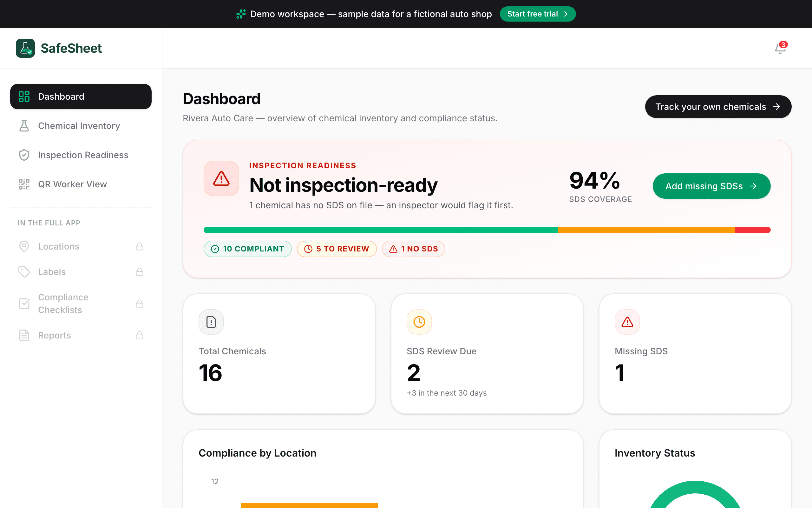812x508 pixels.
Task: Click the Total Chemicals count 16
Action: 210,373
